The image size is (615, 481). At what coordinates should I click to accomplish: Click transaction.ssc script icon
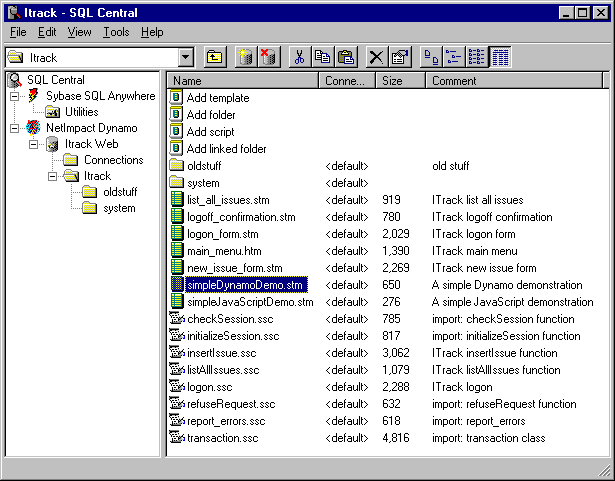(x=177, y=437)
